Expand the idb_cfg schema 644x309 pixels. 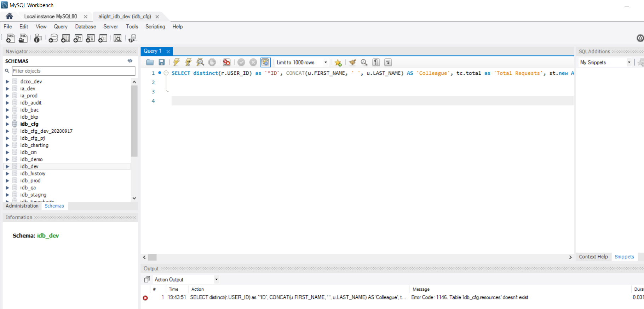click(7, 124)
